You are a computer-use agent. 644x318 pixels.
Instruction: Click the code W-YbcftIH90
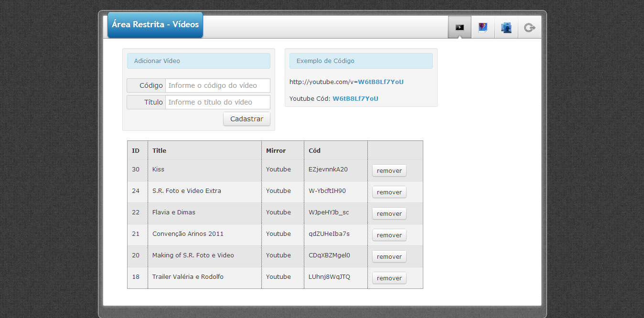tap(327, 191)
